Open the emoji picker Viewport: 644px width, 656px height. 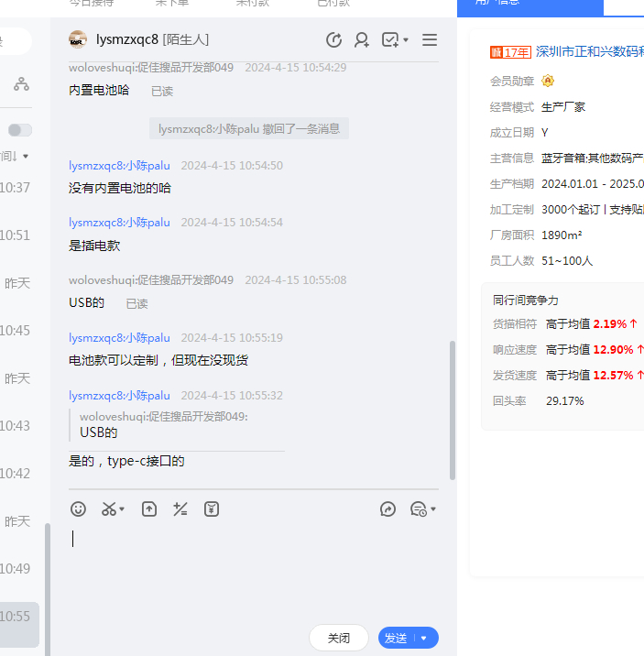click(x=78, y=509)
